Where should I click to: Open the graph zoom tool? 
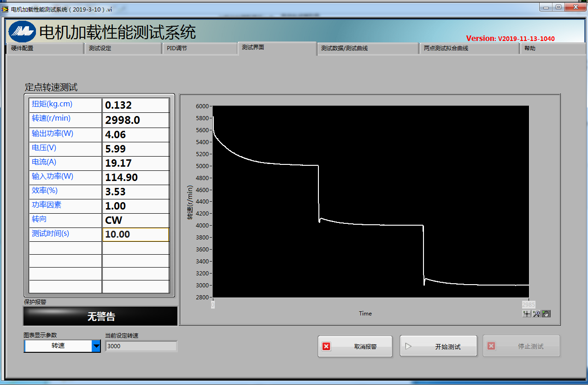coord(536,314)
